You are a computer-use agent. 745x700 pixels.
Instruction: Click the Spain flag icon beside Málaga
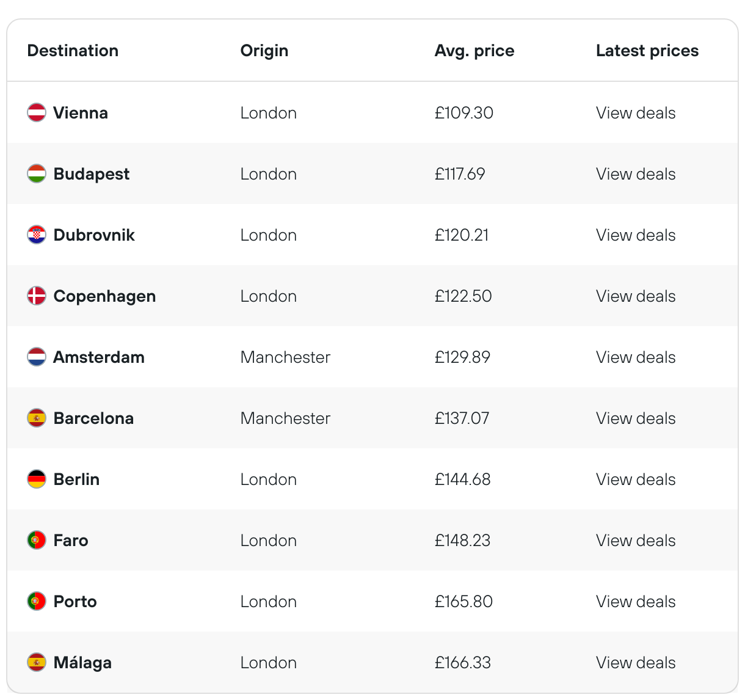coord(37,662)
